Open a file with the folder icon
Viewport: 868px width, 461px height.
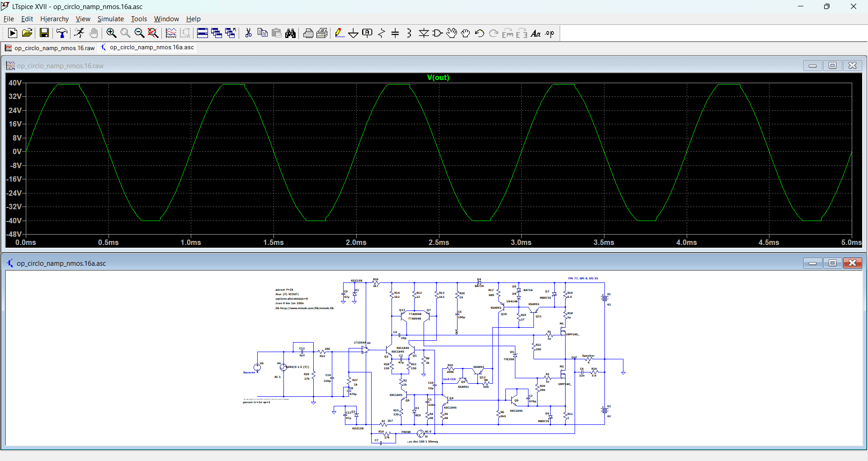pyautogui.click(x=27, y=33)
